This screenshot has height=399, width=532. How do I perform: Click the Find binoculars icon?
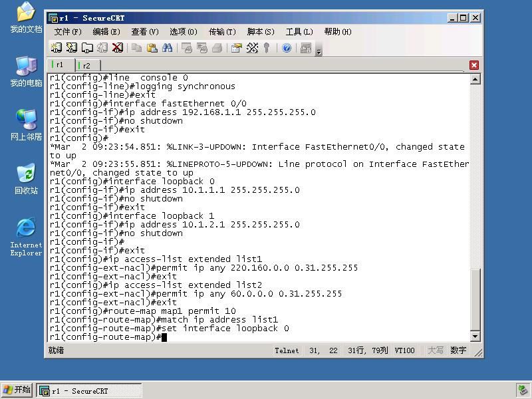(x=168, y=48)
